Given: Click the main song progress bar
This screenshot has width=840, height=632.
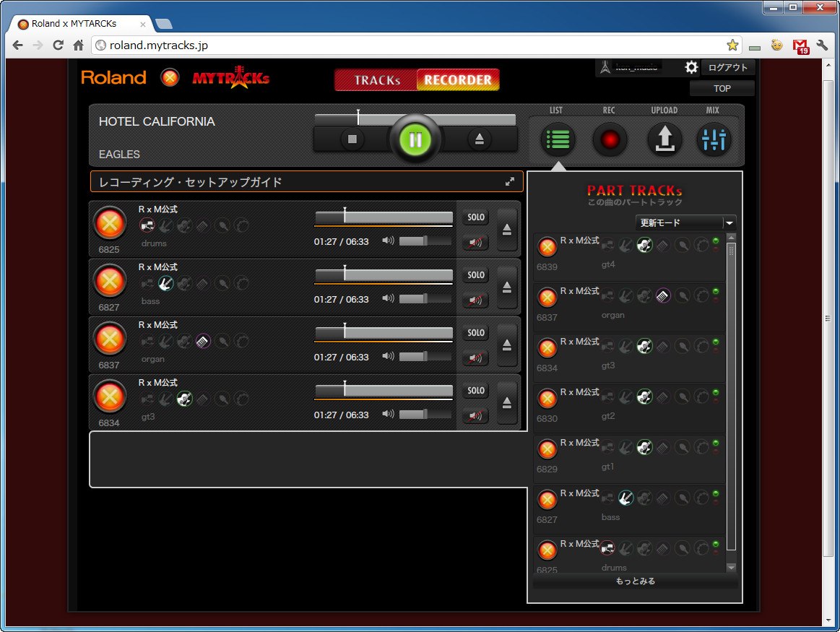Looking at the screenshot, I should [x=415, y=119].
